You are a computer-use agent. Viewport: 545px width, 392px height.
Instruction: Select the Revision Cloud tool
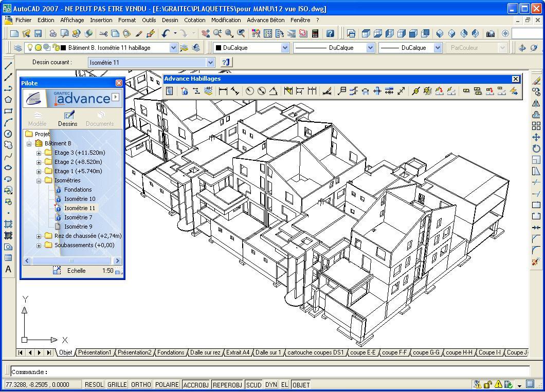pos(8,145)
